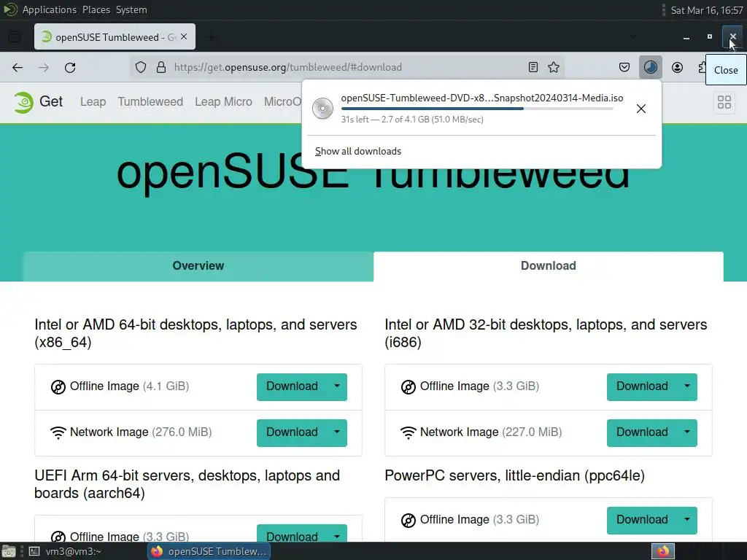Open the Firefox account icon
The height and width of the screenshot is (560, 747).
(677, 68)
